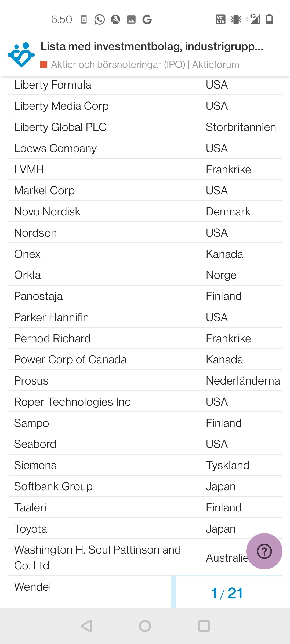The width and height of the screenshot is (290, 644).
Task: Open the 1 / 21 post progress indicator
Action: 227,593
